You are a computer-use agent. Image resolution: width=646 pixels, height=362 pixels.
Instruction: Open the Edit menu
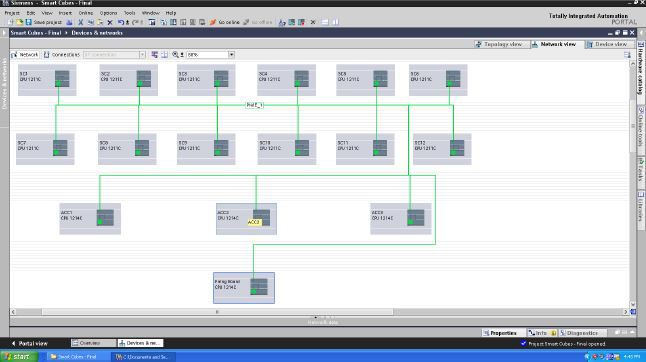[x=31, y=13]
